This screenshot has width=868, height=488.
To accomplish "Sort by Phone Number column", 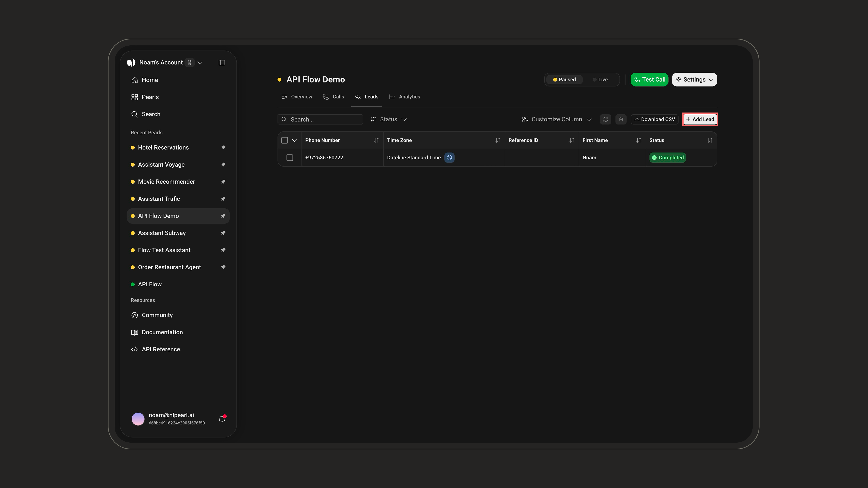I will [376, 140].
